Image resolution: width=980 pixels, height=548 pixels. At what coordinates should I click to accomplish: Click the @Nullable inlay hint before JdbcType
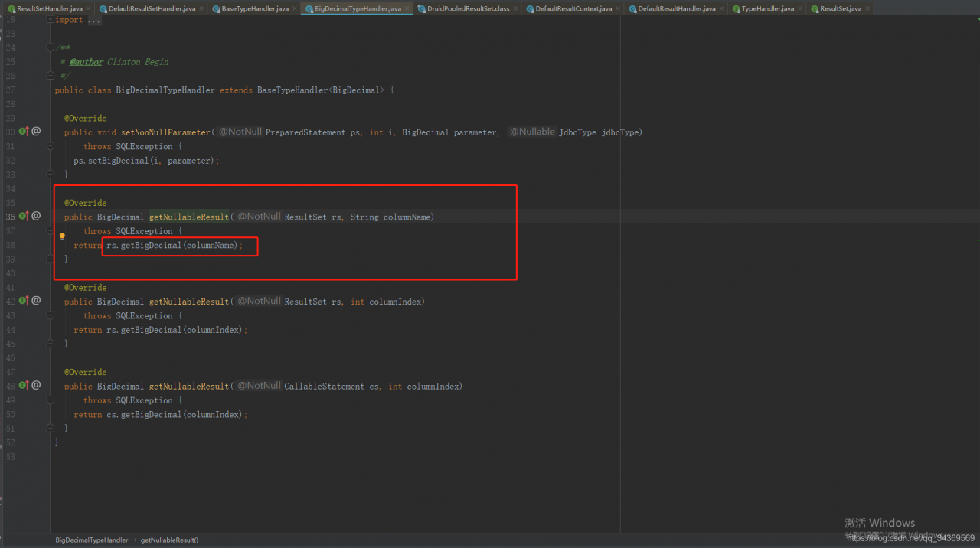pos(532,132)
